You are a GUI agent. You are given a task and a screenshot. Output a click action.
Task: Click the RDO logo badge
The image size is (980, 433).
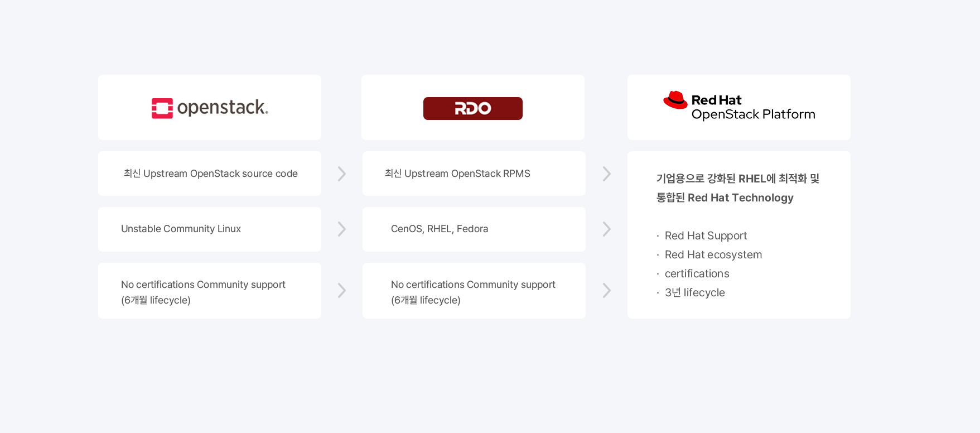[x=473, y=108]
